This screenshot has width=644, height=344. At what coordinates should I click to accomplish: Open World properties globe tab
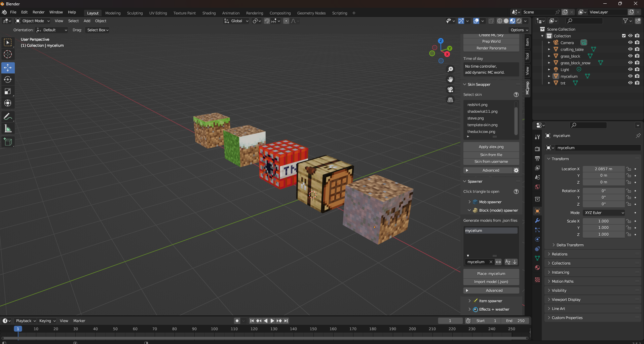pos(537,187)
